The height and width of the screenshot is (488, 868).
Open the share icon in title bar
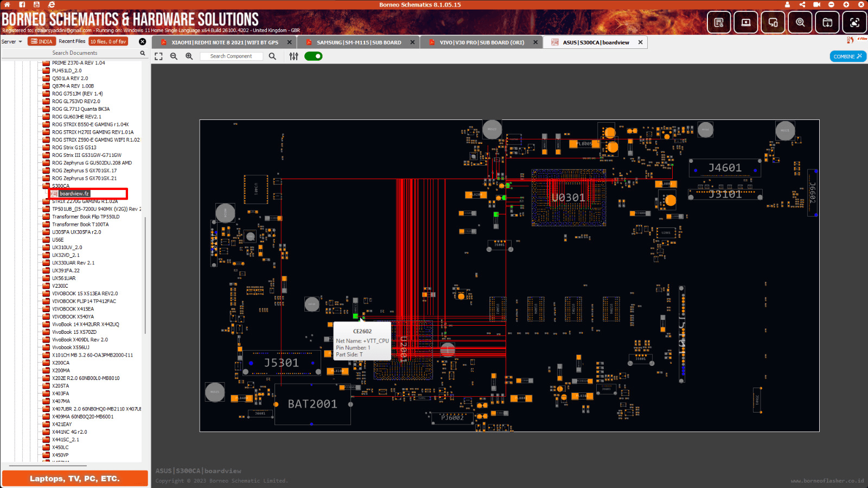point(802,4)
